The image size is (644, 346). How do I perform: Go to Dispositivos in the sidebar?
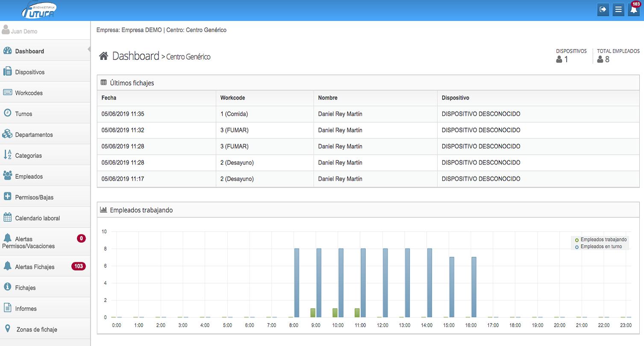(45, 72)
